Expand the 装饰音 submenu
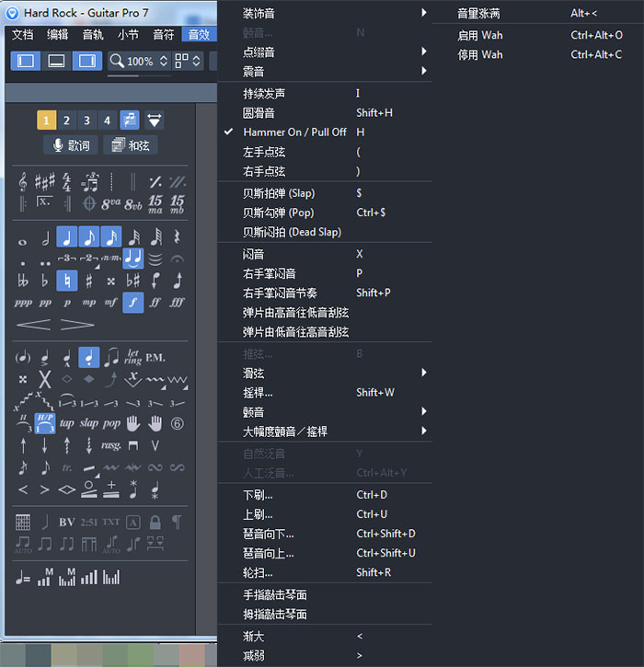Viewport: 644px width, 667px height. pyautogui.click(x=325, y=13)
